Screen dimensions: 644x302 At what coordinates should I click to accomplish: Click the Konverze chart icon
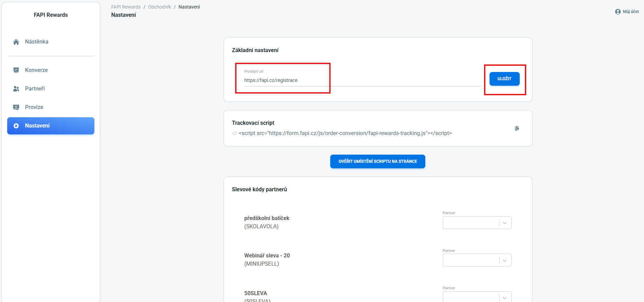(16, 70)
